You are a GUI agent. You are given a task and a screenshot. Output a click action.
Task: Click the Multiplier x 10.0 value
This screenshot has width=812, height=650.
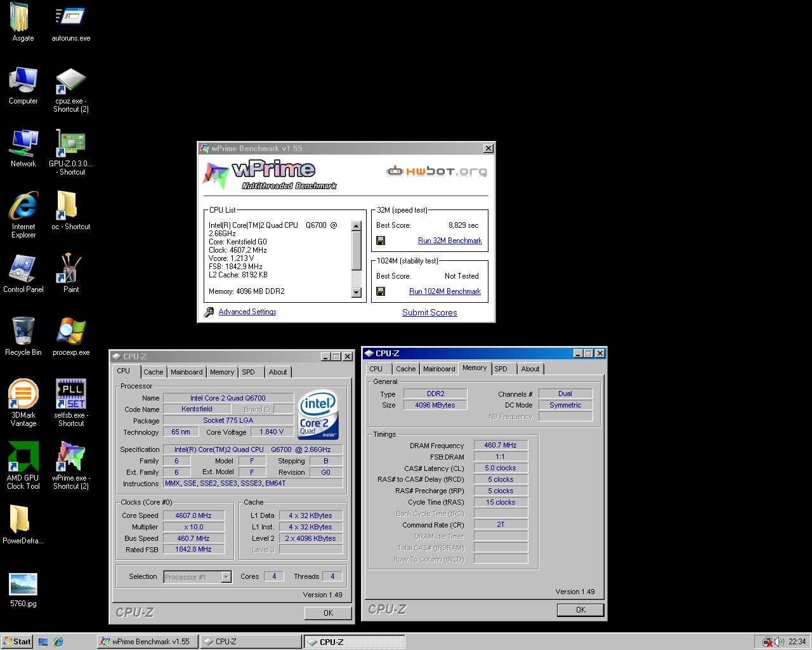pos(193,527)
